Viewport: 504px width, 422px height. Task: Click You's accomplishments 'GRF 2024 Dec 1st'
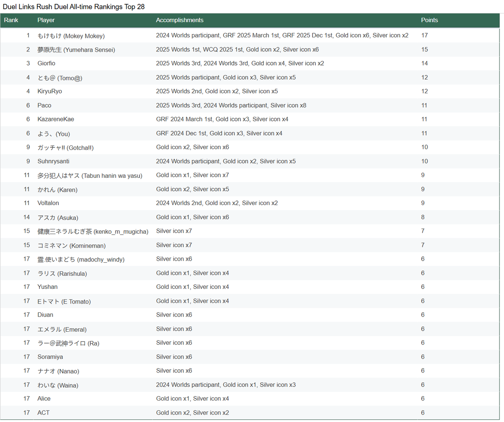pyautogui.click(x=181, y=133)
